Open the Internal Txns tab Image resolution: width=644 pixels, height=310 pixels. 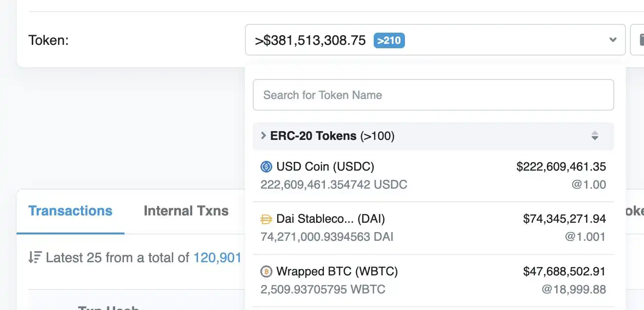pos(186,211)
